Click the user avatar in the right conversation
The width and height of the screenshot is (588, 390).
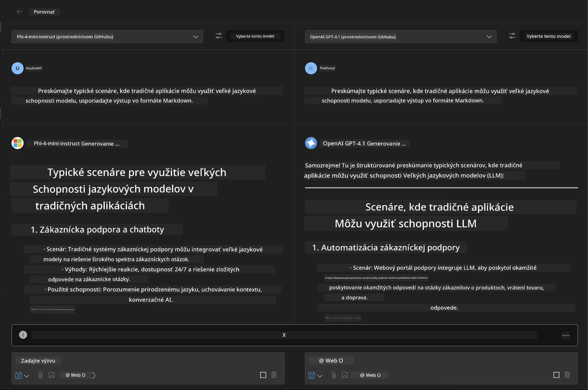311,68
